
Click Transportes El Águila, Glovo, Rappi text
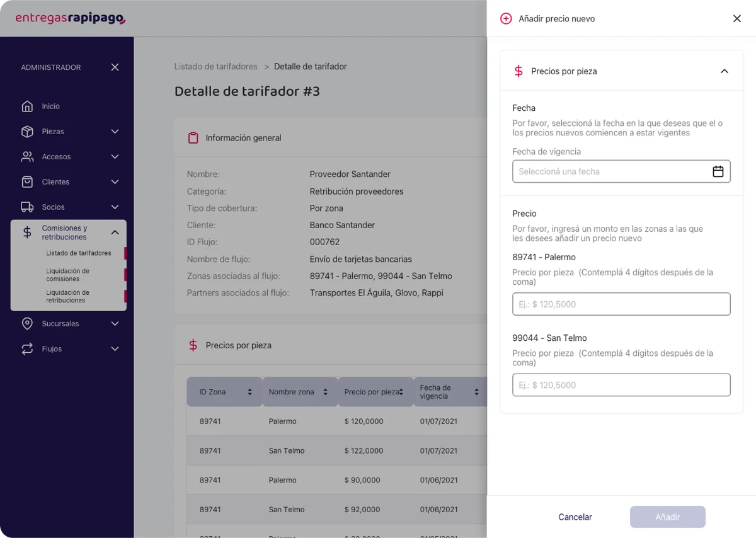[x=376, y=293]
